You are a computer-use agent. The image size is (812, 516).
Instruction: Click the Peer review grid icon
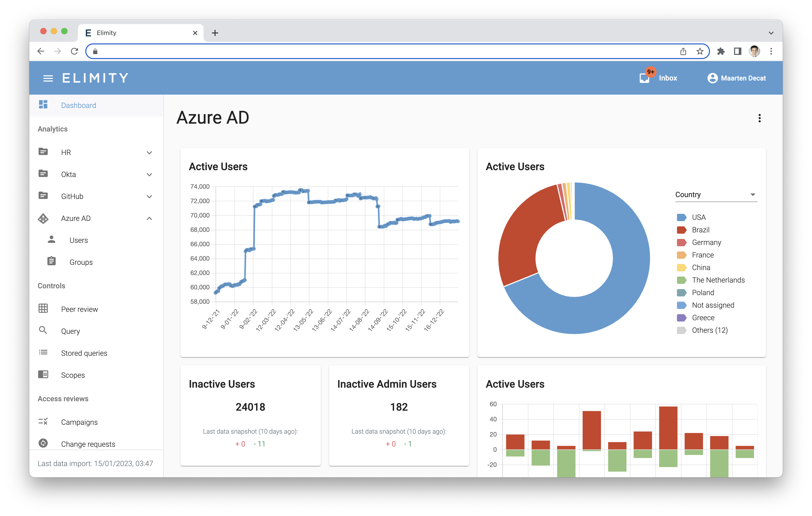(42, 308)
